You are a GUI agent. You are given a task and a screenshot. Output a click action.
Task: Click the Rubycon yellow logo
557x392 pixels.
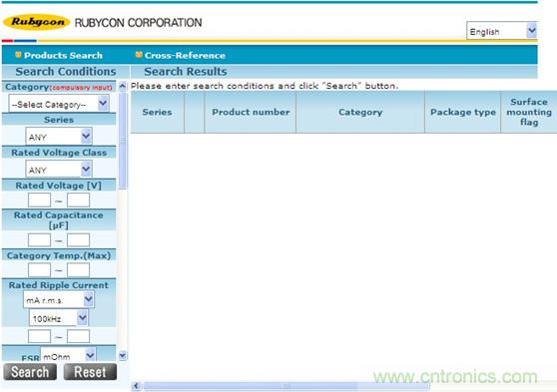[36, 22]
